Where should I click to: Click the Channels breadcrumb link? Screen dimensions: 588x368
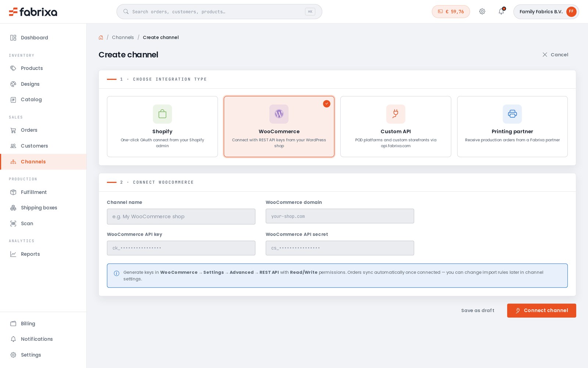[123, 38]
